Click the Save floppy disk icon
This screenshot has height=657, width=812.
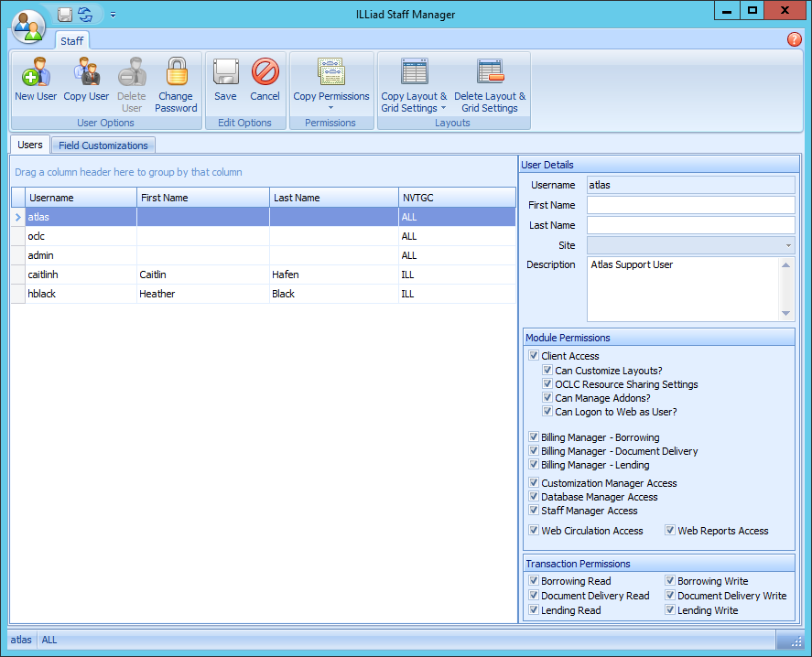[225, 73]
